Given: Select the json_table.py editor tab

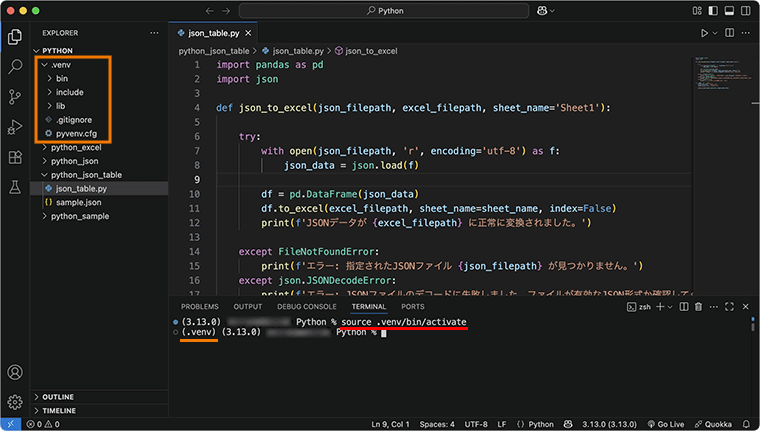Looking at the screenshot, I should pos(214,33).
